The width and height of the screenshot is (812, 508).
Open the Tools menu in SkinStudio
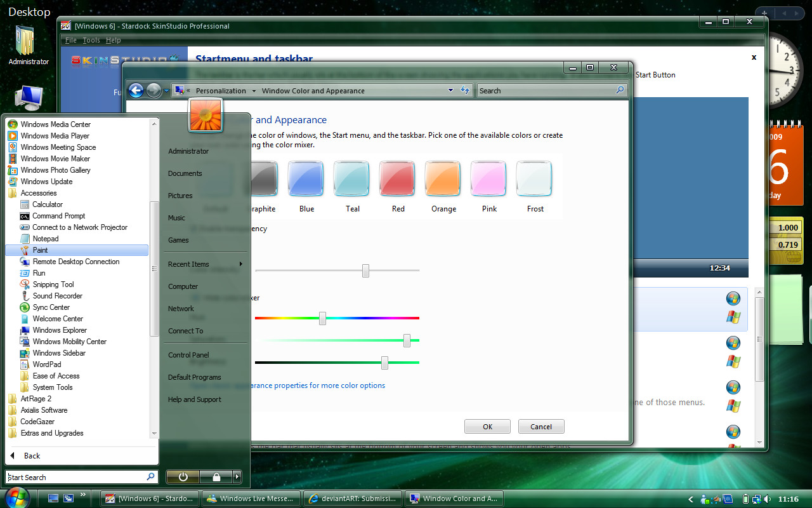point(91,40)
